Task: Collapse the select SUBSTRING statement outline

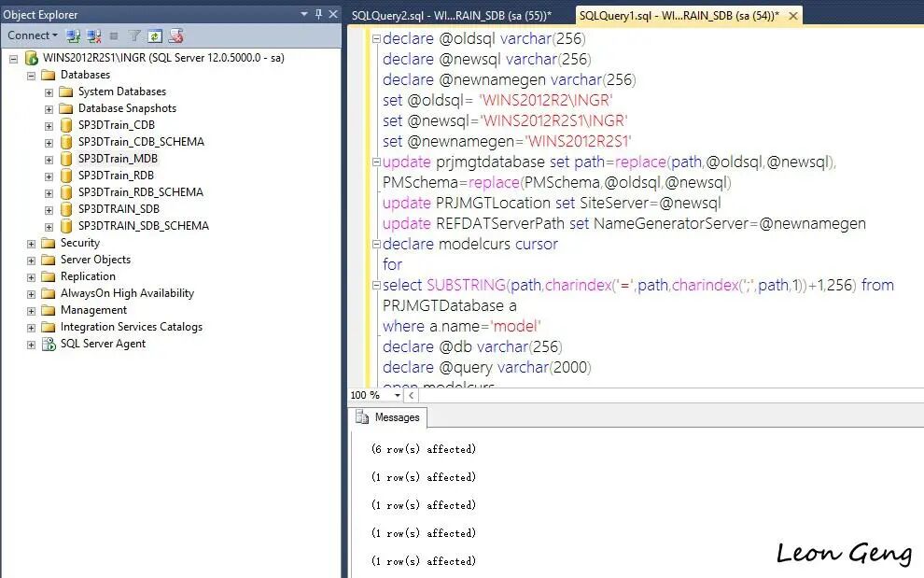Action: 376,286
